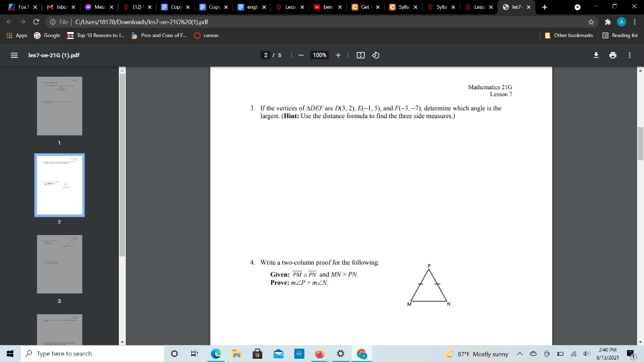Switch to the YouTube ben tab
Screen dimensions: 644x362
327,7
